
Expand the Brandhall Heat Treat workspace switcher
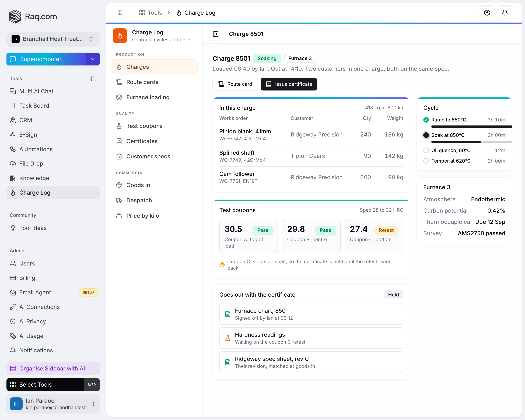click(x=53, y=39)
